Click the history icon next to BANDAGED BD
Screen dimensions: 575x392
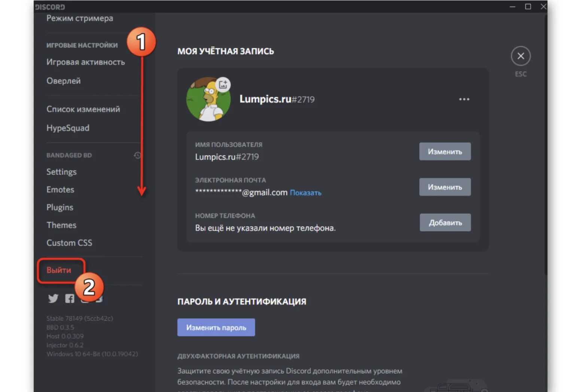[137, 155]
